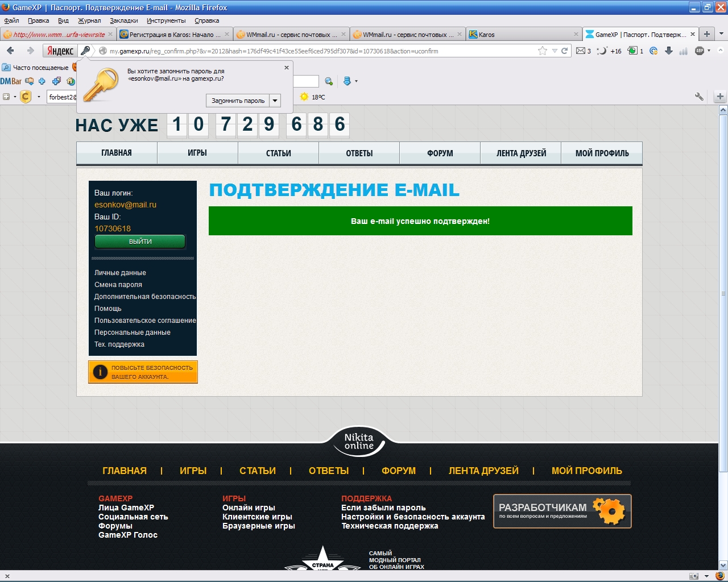The height and width of the screenshot is (582, 728).
Task: Click the Adblock Plus ABP icon
Action: pyautogui.click(x=700, y=51)
